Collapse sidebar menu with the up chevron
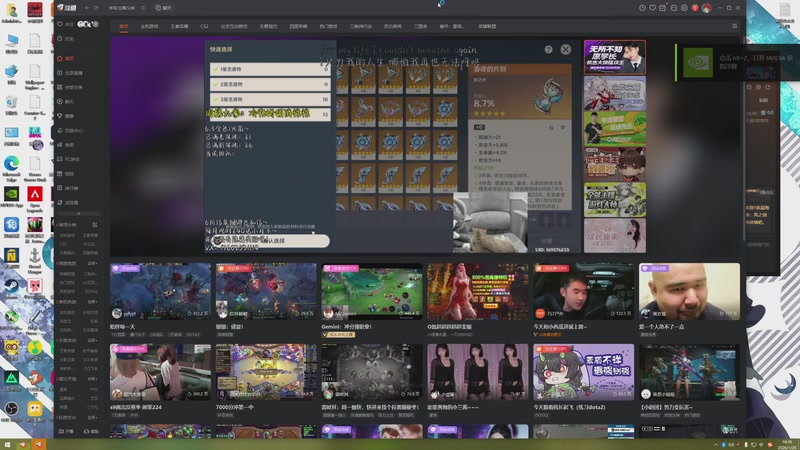800x450 pixels. click(x=78, y=213)
